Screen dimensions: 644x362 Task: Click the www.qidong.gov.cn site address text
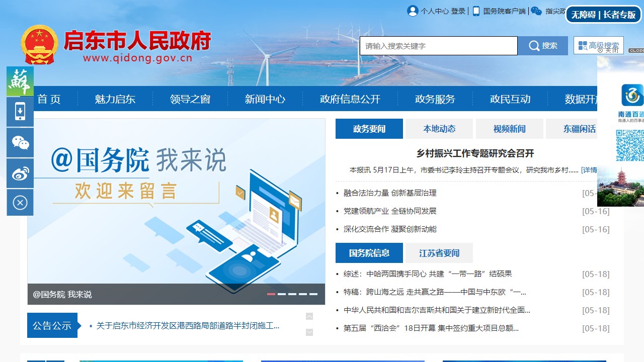click(x=138, y=58)
